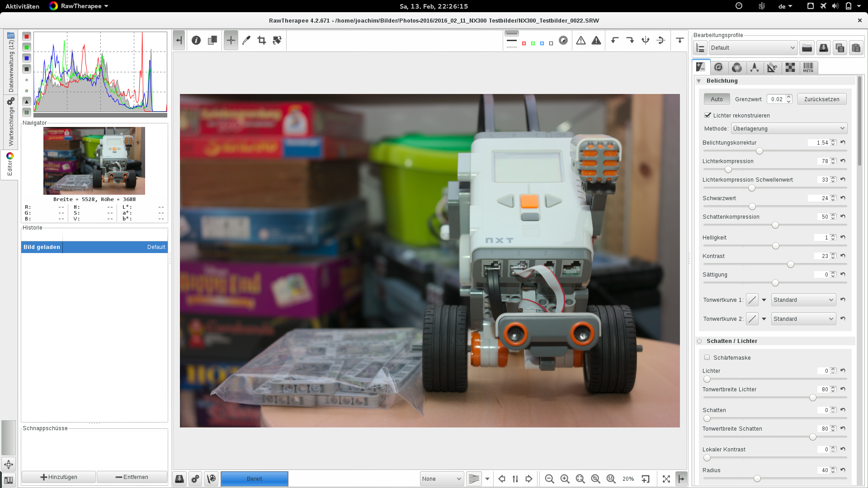868x488 pixels.
Task: Zoom in on the preview
Action: click(x=565, y=479)
